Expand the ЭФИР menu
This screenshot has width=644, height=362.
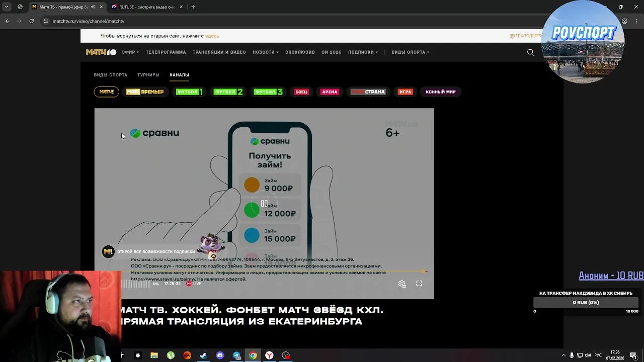[x=130, y=52]
